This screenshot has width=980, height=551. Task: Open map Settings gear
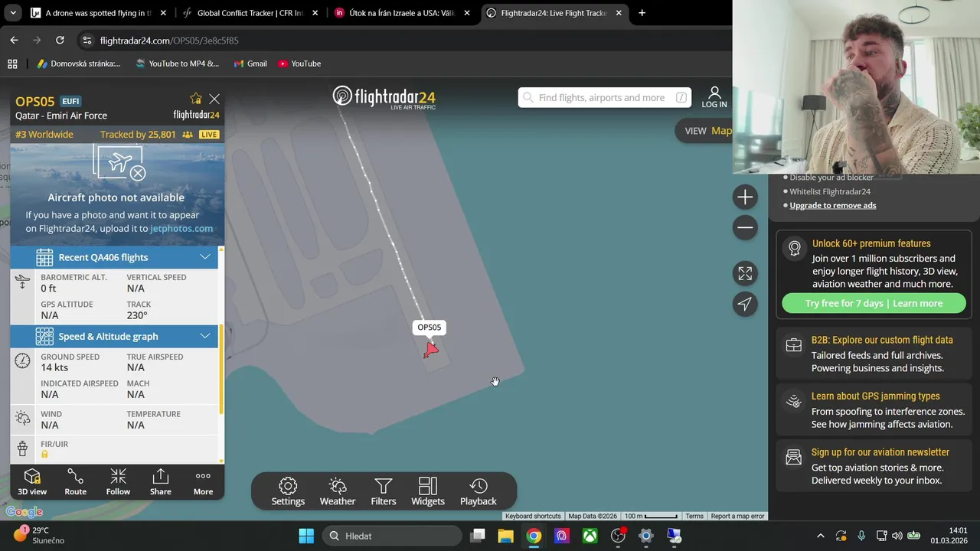[x=288, y=491]
